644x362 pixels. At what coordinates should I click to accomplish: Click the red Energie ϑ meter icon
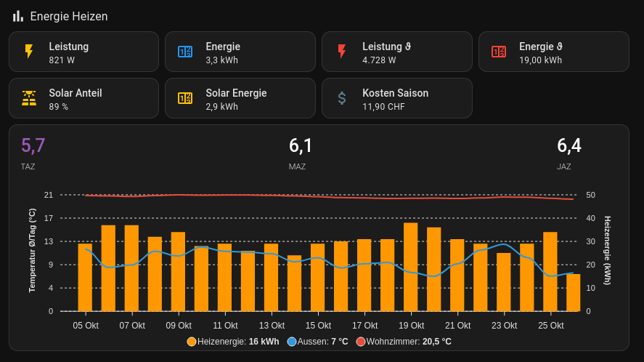tap(499, 52)
